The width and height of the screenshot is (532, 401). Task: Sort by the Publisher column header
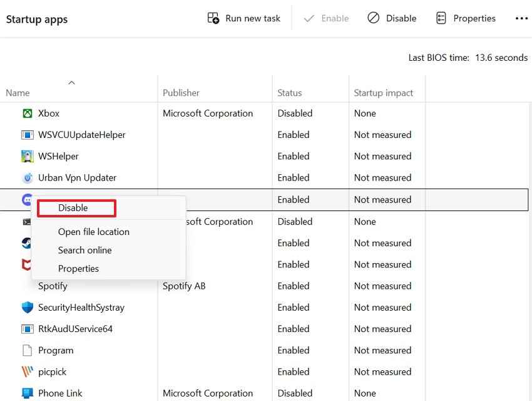(181, 93)
